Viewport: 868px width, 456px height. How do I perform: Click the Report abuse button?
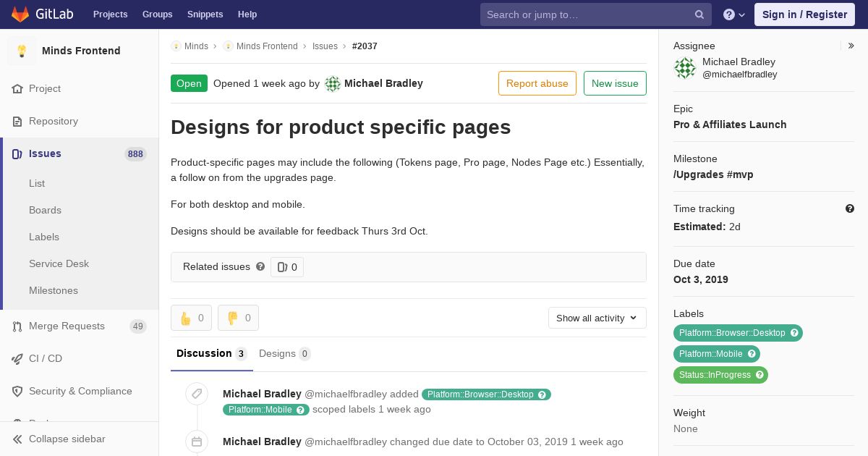pos(537,83)
